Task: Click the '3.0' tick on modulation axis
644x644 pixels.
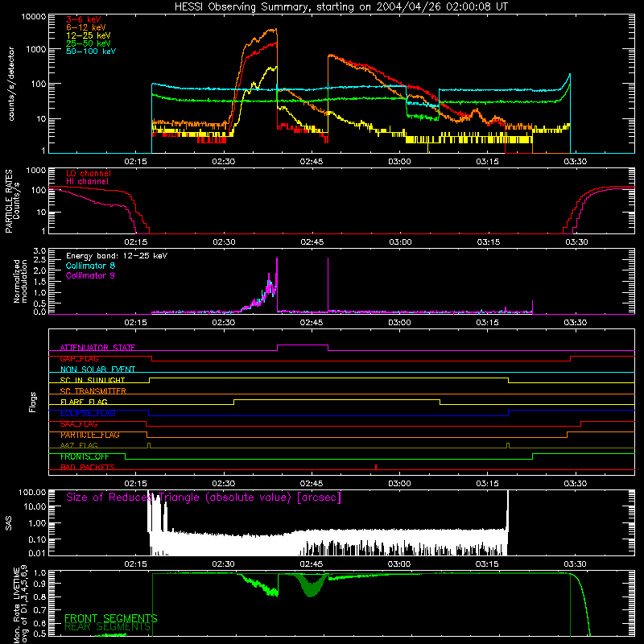Action: [39, 251]
